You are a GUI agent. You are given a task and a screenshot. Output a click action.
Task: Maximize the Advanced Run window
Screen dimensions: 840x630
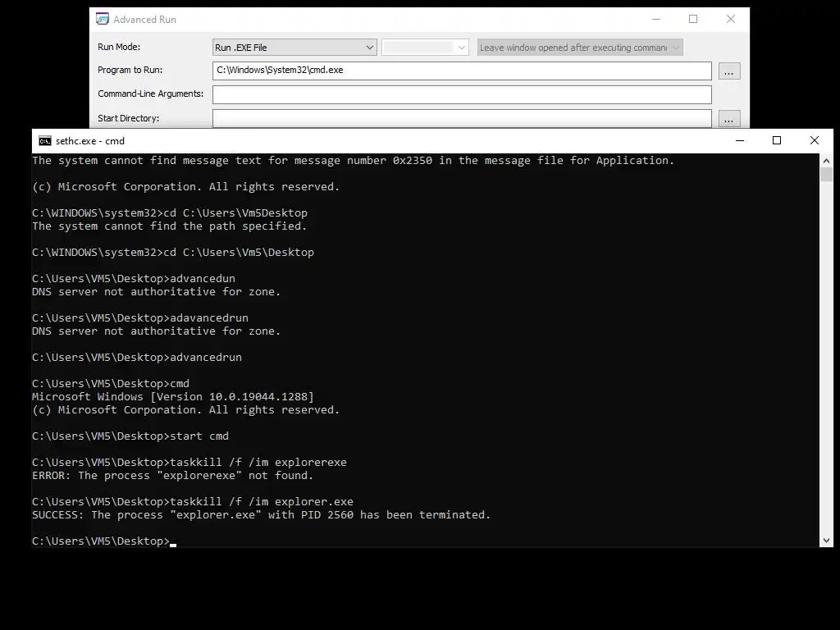coord(693,20)
